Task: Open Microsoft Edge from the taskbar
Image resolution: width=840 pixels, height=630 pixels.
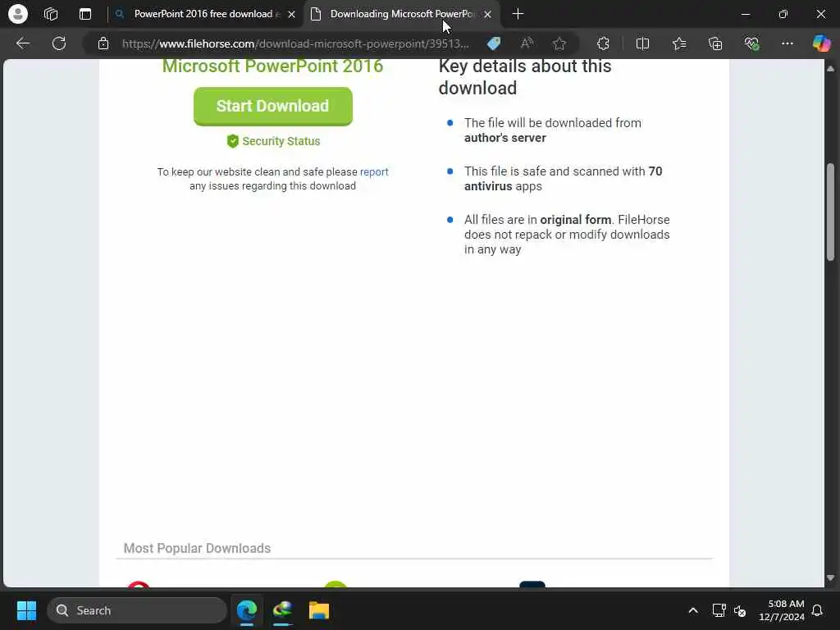Action: coord(247,610)
